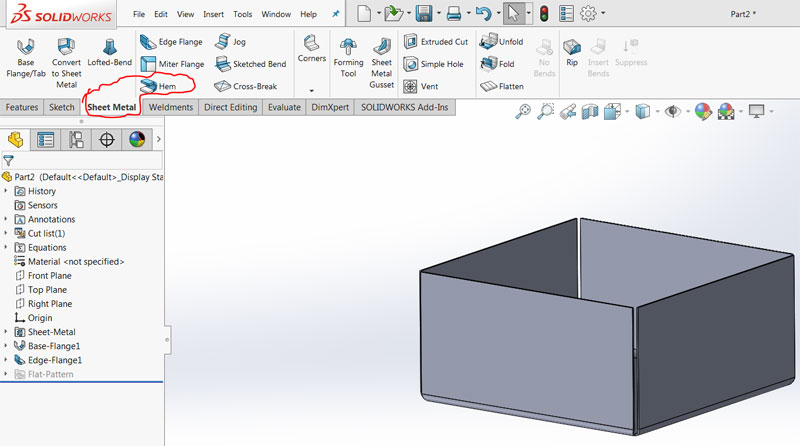Save the part with Save icon
The height and width of the screenshot is (446, 800).
click(423, 13)
